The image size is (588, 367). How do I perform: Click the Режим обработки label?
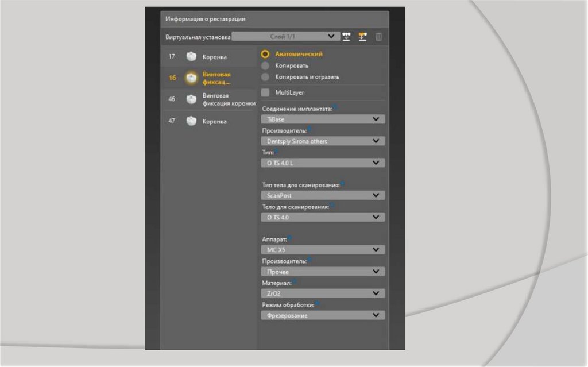[x=288, y=305]
